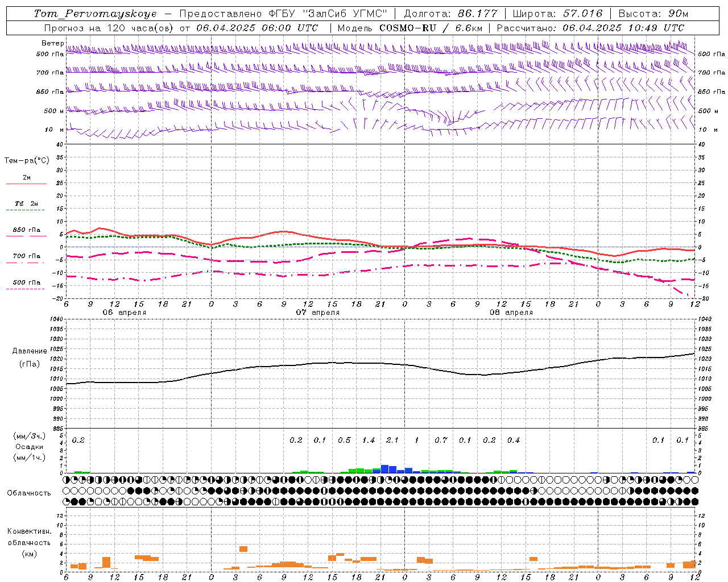The height and width of the screenshot is (582, 728).
Task: Click the "2.1" precipitation value
Action: point(392,440)
